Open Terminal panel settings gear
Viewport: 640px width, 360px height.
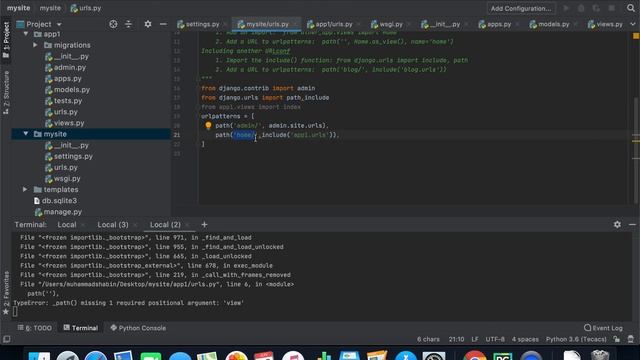(x=617, y=224)
